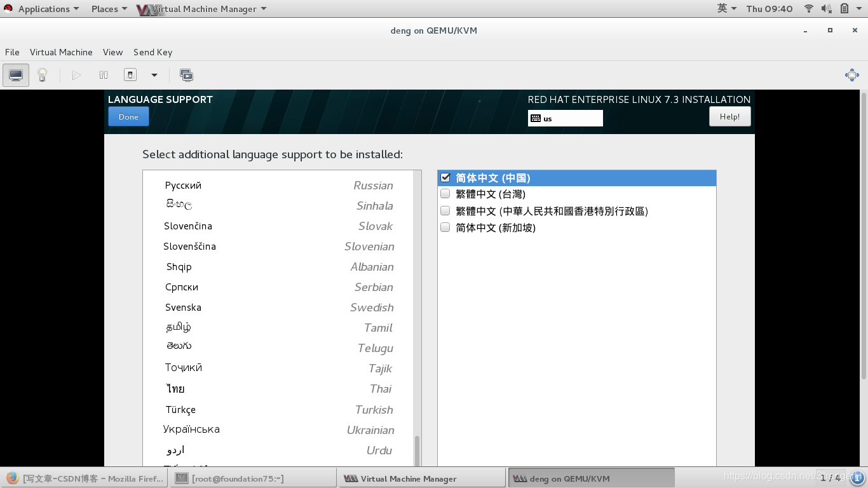Open Virtual Machine Manager app menu in top panel
Image resolution: width=868 pixels, height=488 pixels.
(201, 8)
